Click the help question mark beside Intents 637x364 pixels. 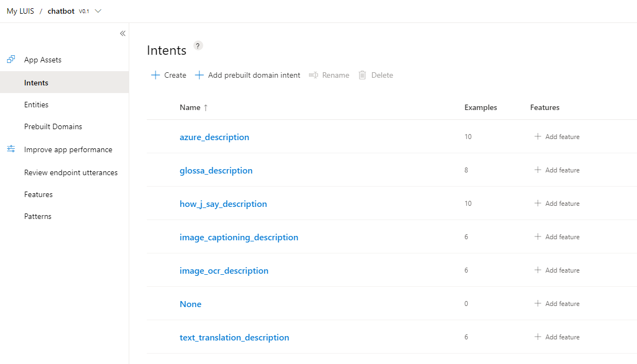click(198, 46)
